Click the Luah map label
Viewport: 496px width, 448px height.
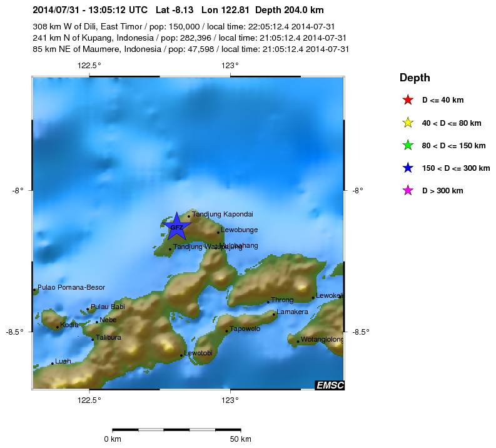(x=63, y=361)
